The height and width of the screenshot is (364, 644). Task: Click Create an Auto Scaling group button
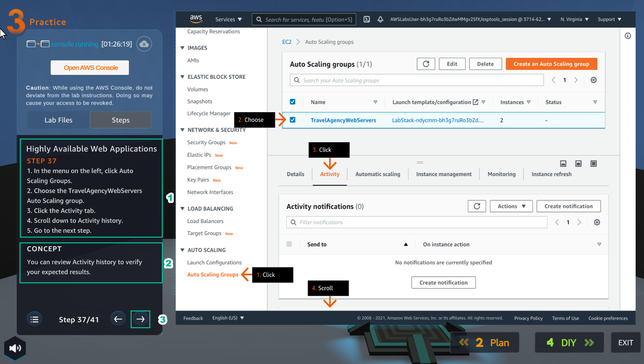point(551,64)
